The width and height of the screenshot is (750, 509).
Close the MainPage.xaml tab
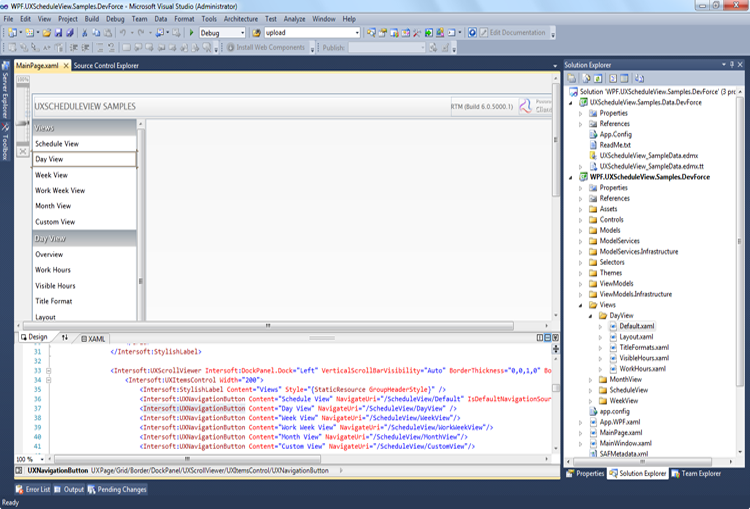click(66, 66)
